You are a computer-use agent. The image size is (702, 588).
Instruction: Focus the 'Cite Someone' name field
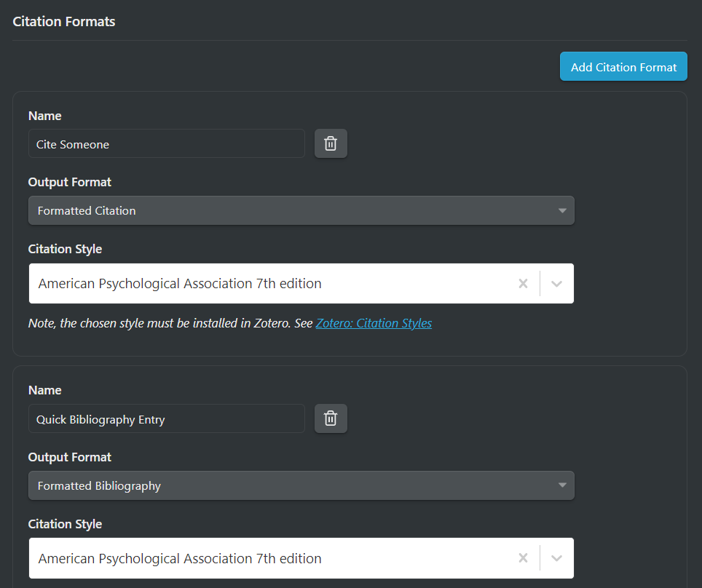coord(166,144)
